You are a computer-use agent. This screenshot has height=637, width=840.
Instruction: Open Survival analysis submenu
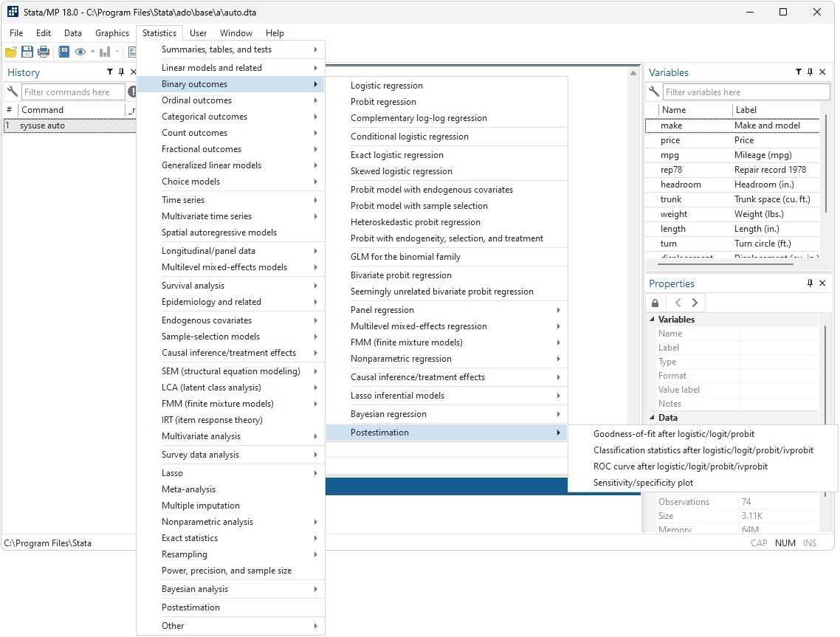click(231, 286)
